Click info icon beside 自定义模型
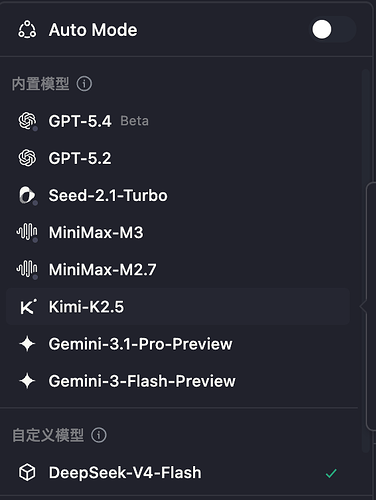Image resolution: width=376 pixels, height=500 pixels. [99, 435]
